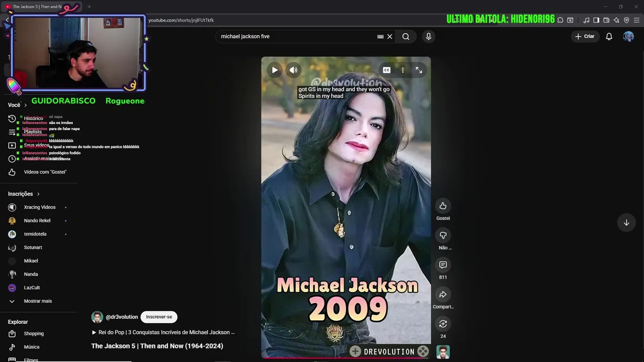Image resolution: width=644 pixels, height=362 pixels.
Task: Open the Sotunart subscription
Action: point(33,247)
